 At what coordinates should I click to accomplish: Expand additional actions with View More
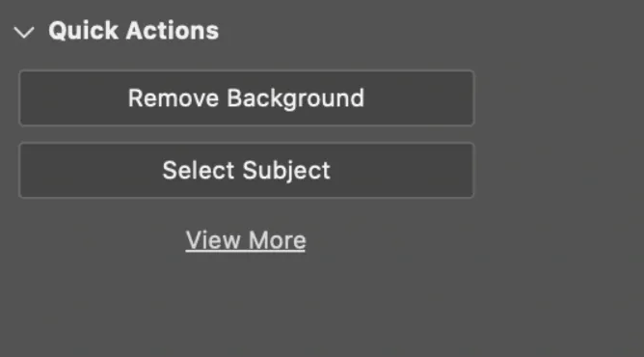(x=246, y=240)
